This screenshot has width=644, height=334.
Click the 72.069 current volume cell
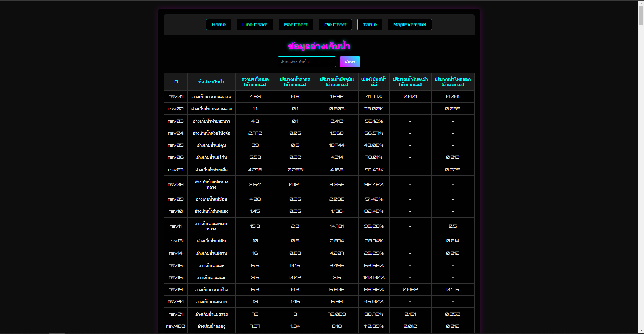pos(337,314)
